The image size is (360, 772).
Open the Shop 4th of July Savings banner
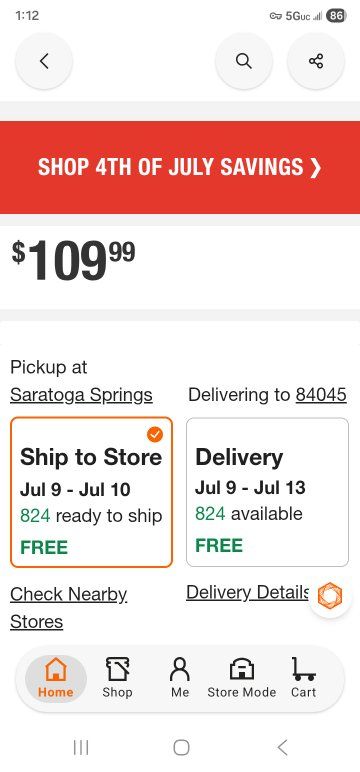(x=180, y=167)
